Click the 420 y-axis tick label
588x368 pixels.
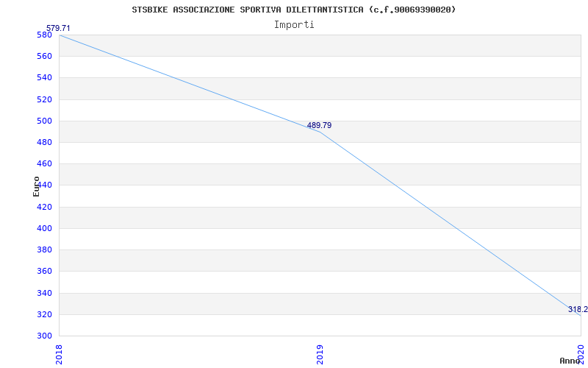click(x=44, y=207)
